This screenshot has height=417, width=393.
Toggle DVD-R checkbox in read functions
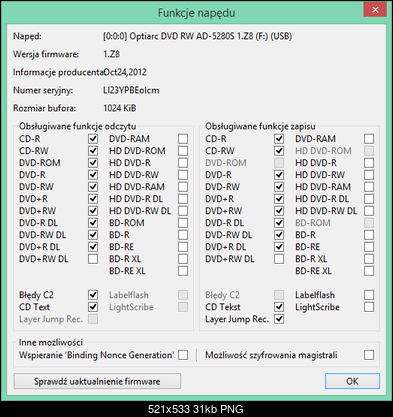point(93,175)
